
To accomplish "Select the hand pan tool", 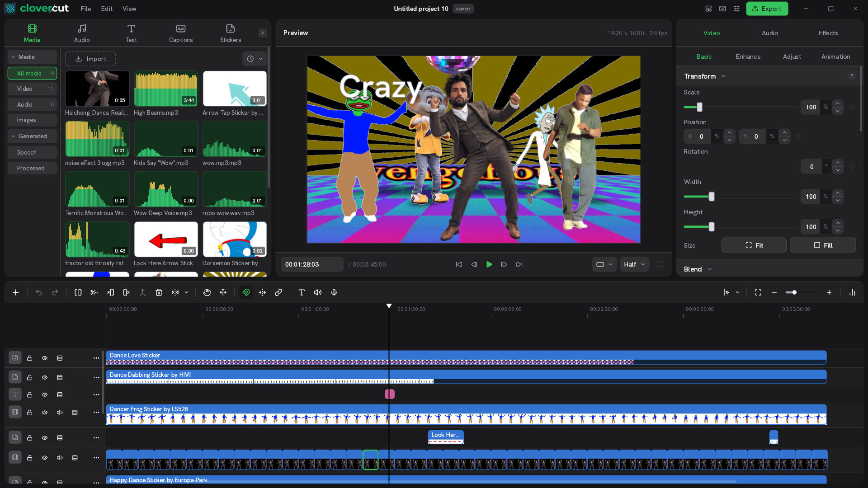I will click(207, 293).
